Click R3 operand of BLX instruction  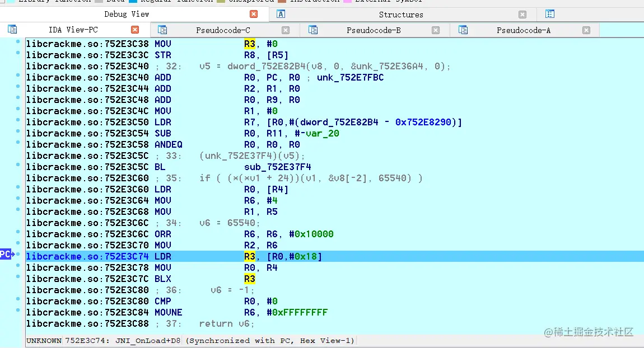pos(250,279)
